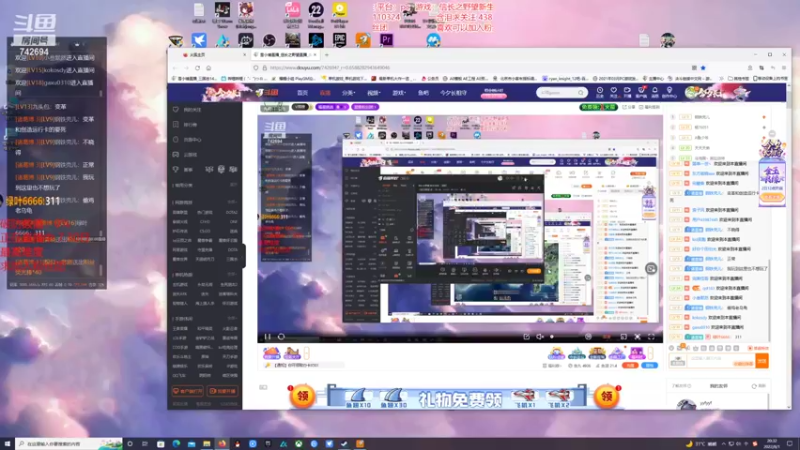Click first gift icon below the player
This screenshot has height=450, width=800.
271,353
